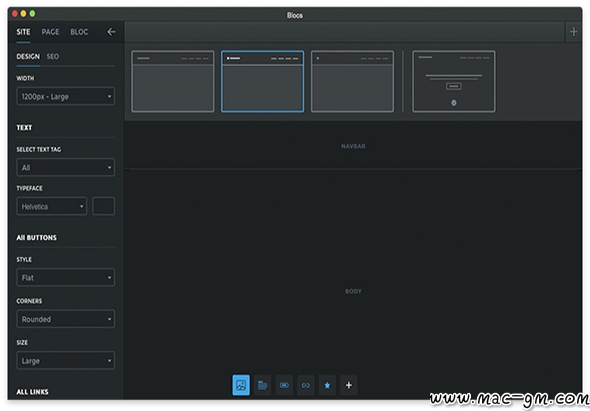Switch to the PAGE tab
The image size is (590, 411).
[x=50, y=32]
